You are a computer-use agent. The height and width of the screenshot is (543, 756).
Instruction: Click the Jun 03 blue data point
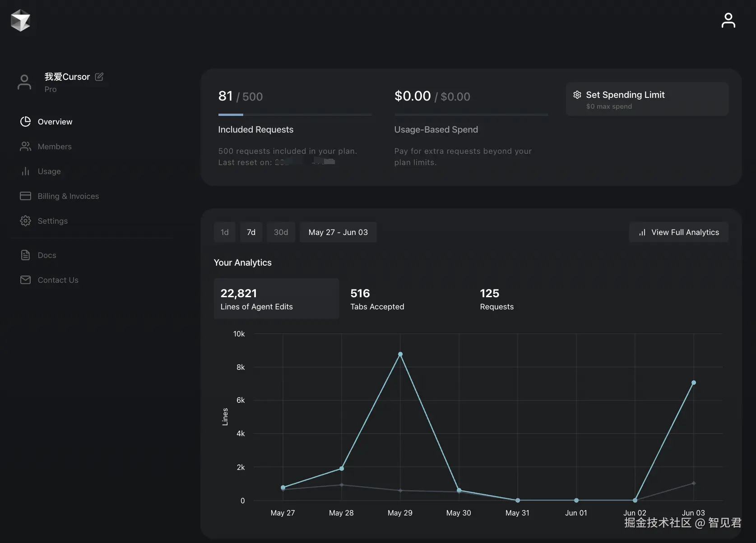click(694, 382)
